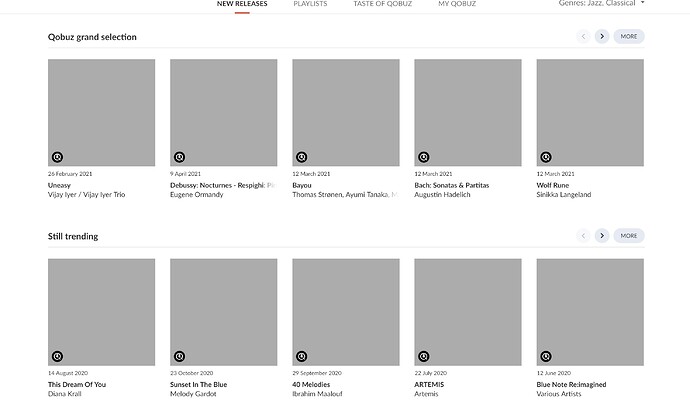This screenshot has height=407, width=690.
Task: Click the This Dream Of You title
Action: click(x=77, y=385)
